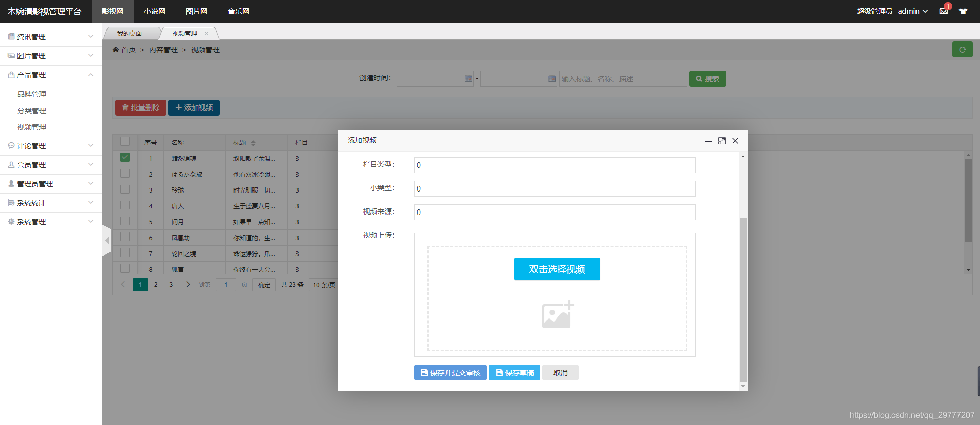Viewport: 980px width, 425px height.
Task: Click green 搜索 button
Action: pos(708,79)
